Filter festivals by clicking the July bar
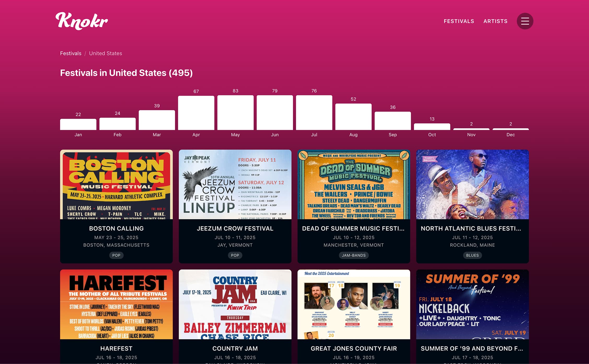 (x=314, y=112)
